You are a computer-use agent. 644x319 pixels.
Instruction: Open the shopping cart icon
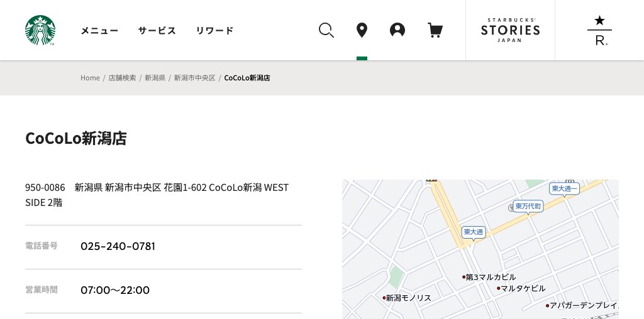click(x=435, y=30)
